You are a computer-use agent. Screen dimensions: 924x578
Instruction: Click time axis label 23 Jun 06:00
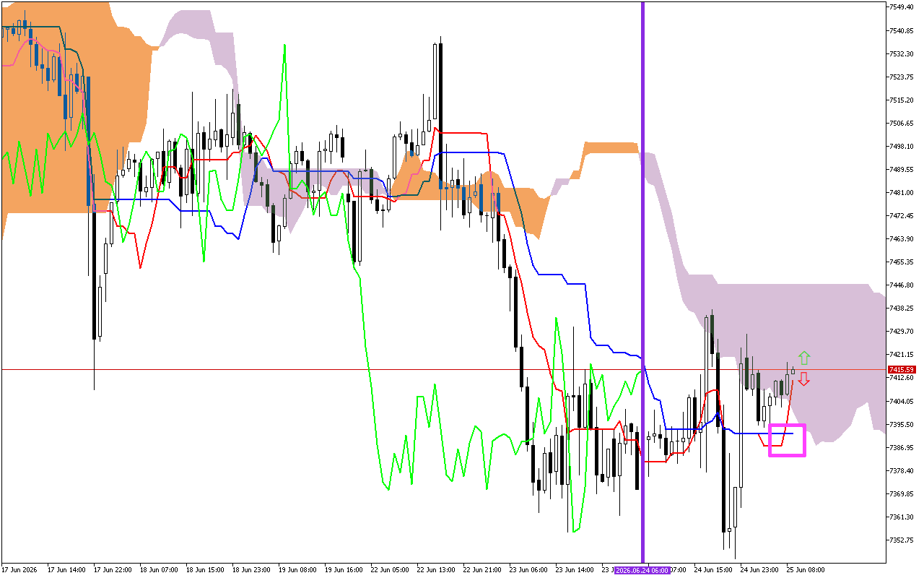pyautogui.click(x=529, y=570)
